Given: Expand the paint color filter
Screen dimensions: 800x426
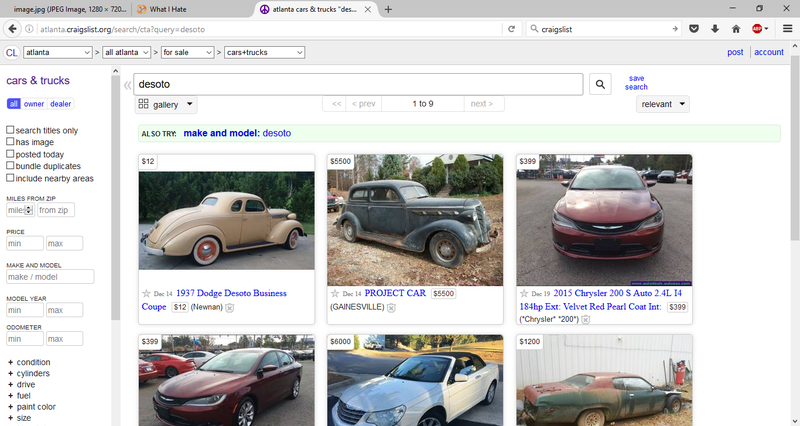Looking at the screenshot, I should 31,407.
